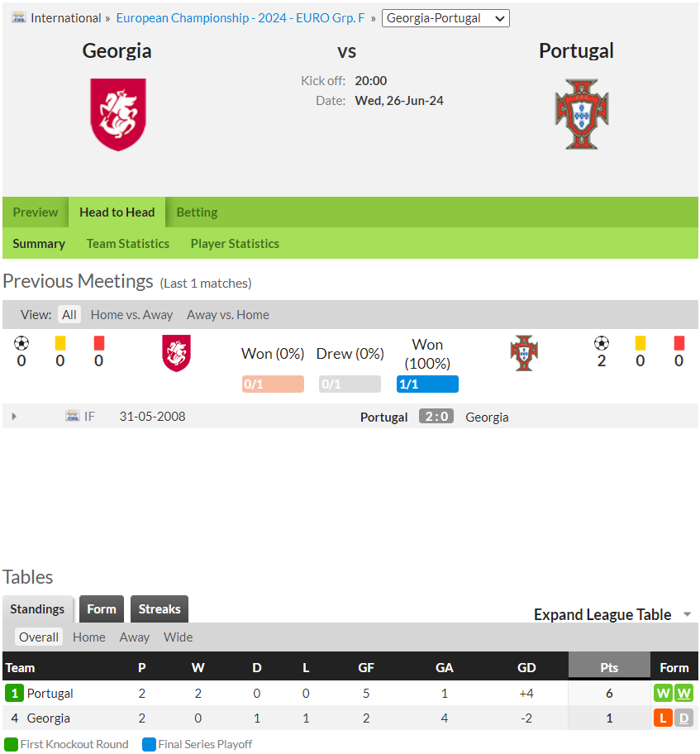
Task: Click the blue 1/1 Portugal won bar
Action: pyautogui.click(x=427, y=384)
